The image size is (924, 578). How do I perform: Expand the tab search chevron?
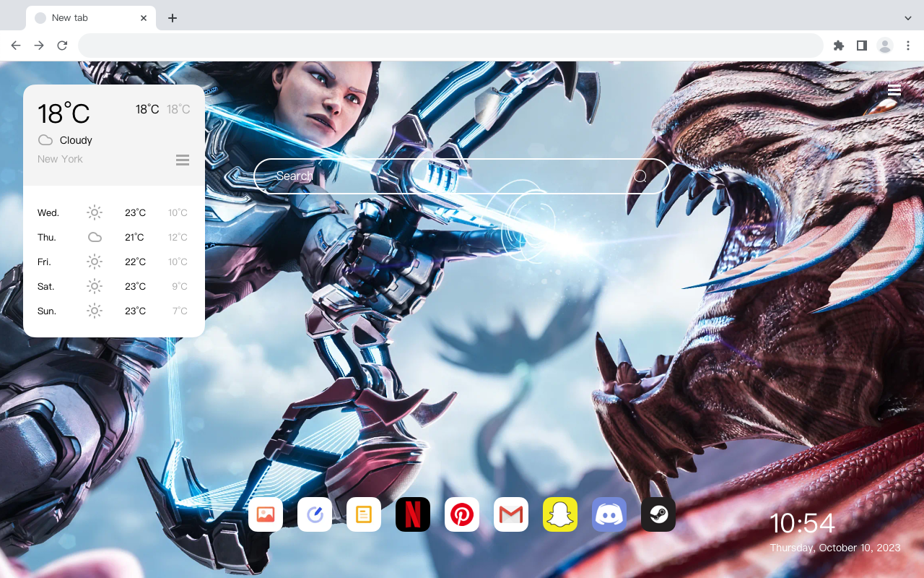(x=908, y=18)
